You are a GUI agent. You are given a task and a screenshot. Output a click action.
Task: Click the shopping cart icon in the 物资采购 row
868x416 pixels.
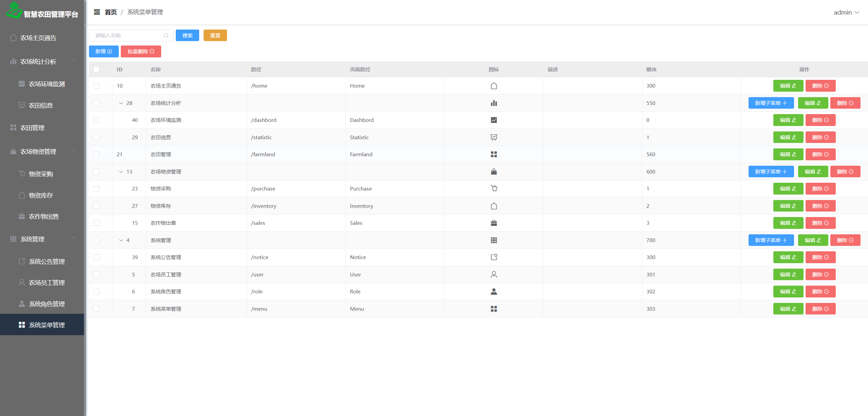[494, 188]
